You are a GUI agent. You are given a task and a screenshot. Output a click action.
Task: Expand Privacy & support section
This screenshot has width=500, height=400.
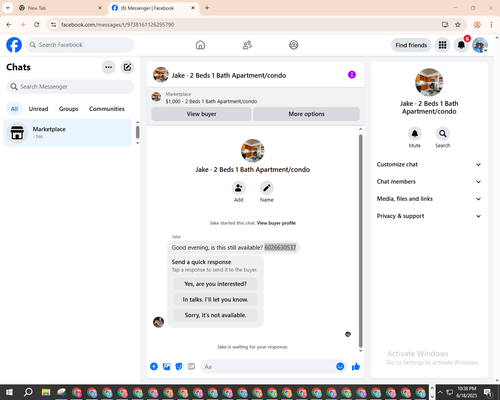[429, 216]
